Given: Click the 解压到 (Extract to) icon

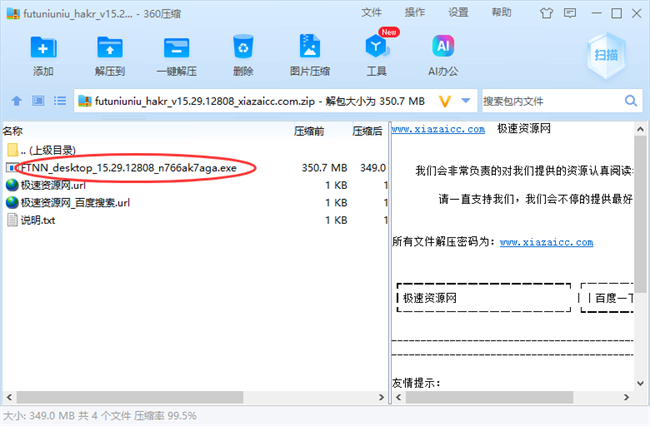Looking at the screenshot, I should [x=109, y=47].
